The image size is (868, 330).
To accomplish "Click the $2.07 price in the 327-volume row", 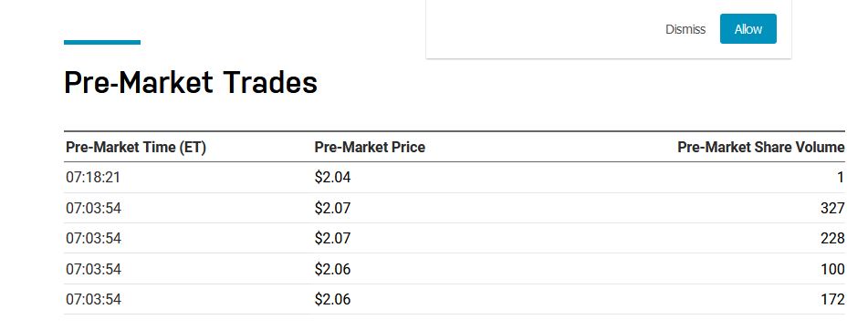I will (x=332, y=208).
